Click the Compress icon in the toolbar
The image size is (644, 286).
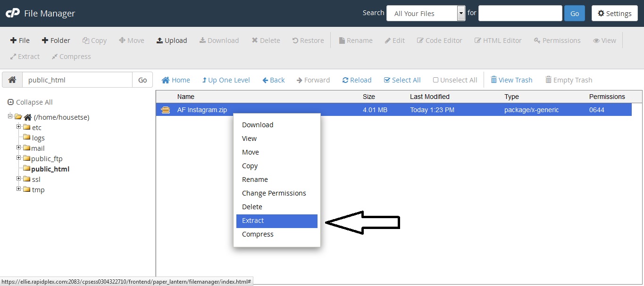point(71,56)
